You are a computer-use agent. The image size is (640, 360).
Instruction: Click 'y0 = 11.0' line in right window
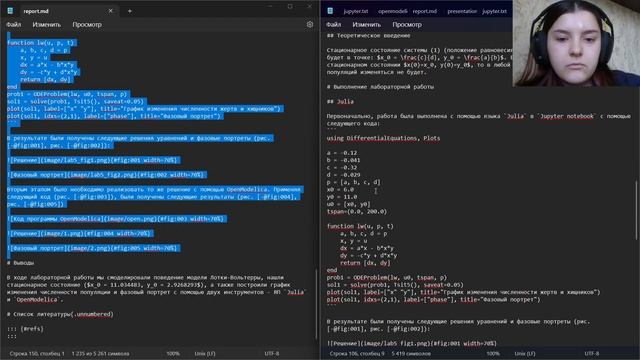[342, 197]
